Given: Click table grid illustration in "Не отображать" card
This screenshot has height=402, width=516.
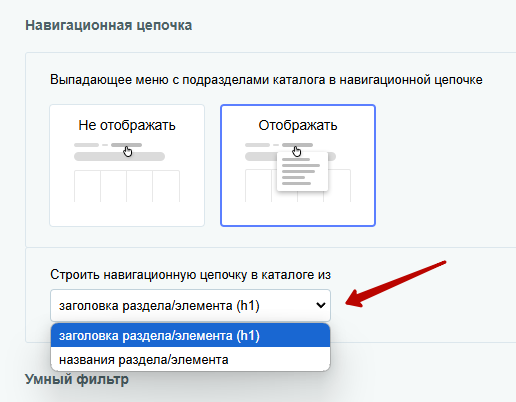Looking at the screenshot, I should (x=127, y=186).
